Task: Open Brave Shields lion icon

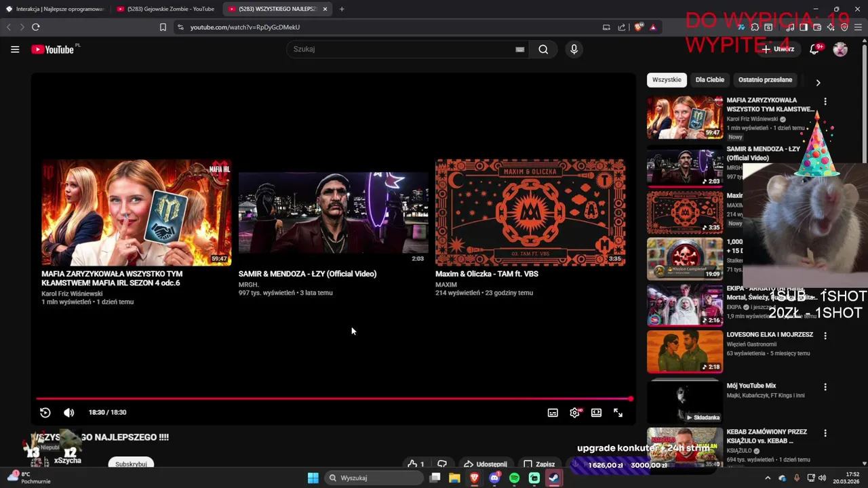Action: pos(638,27)
